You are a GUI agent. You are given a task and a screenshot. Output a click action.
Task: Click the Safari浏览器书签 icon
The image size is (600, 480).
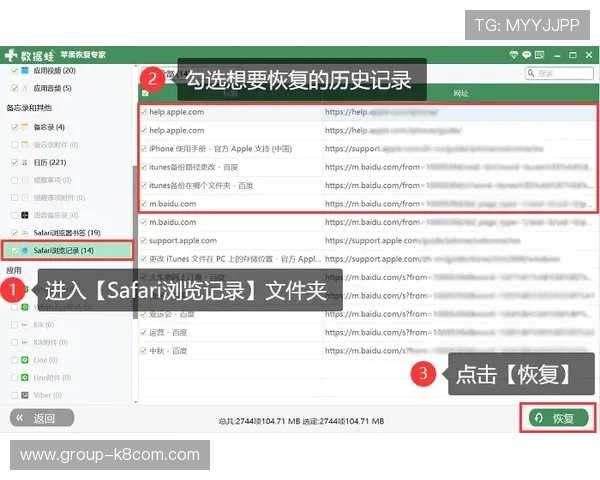click(x=25, y=233)
